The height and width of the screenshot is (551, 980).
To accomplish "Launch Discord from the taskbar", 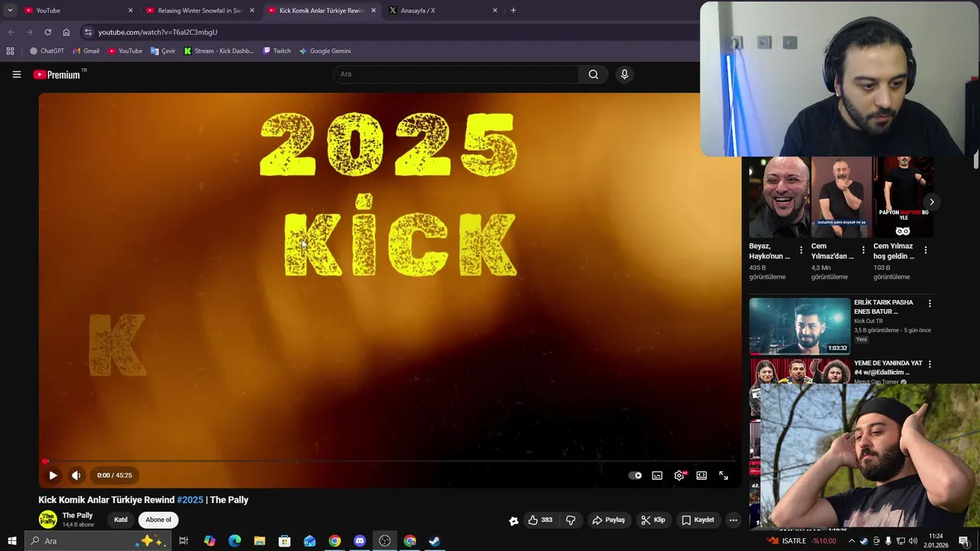I will tap(360, 541).
